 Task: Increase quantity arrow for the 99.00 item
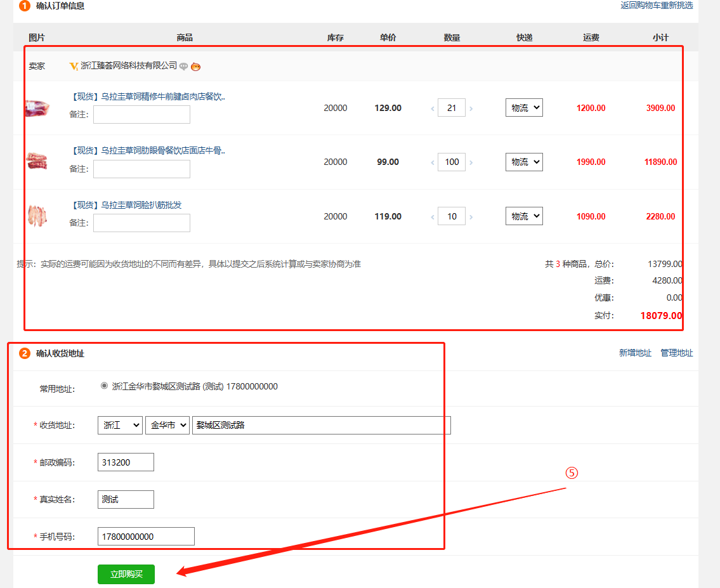pyautogui.click(x=471, y=162)
